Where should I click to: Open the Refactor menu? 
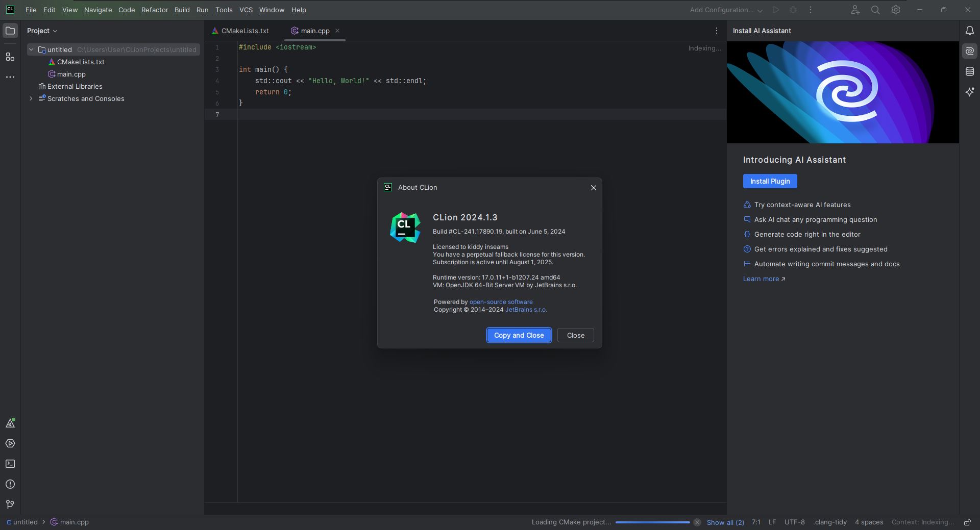tap(154, 10)
